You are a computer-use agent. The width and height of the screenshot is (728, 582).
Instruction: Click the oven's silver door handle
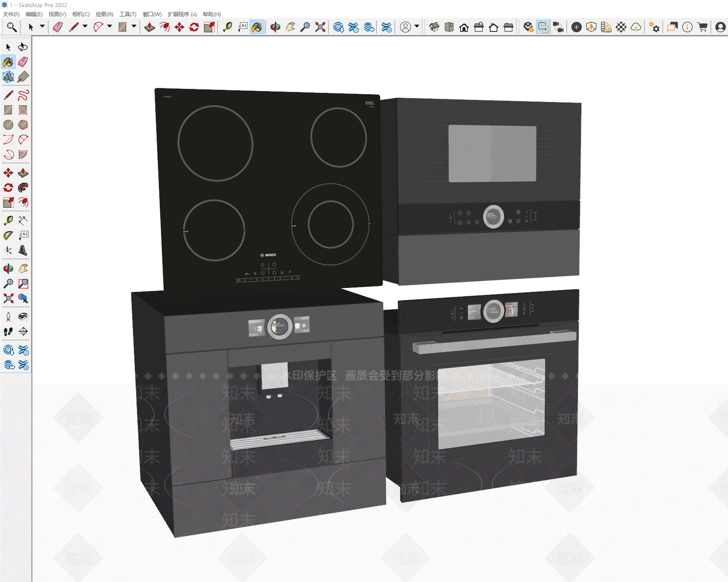click(495, 343)
